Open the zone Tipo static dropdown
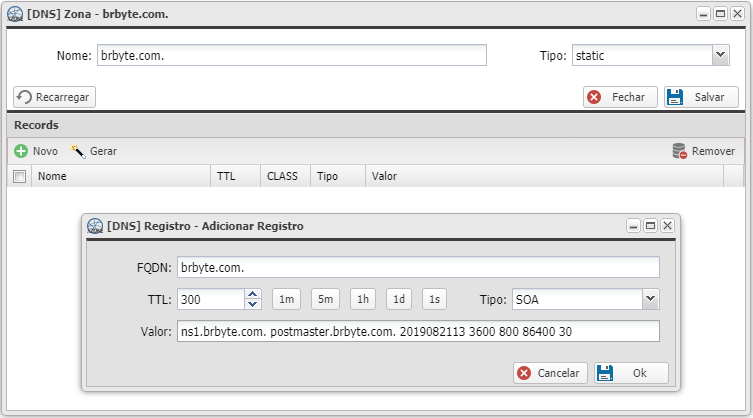 point(720,55)
